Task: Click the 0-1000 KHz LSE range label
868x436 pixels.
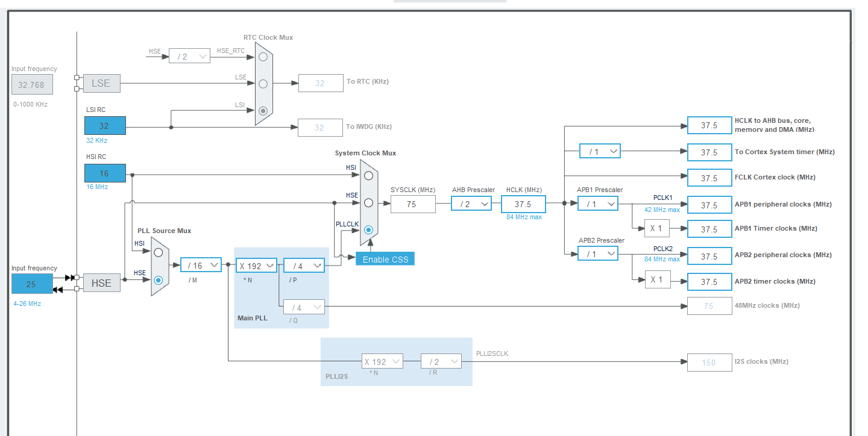Action: (30, 104)
